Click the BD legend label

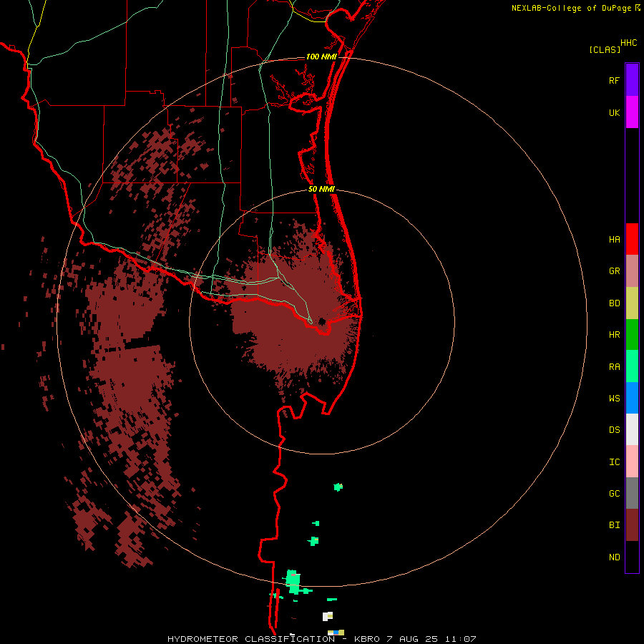coord(615,303)
